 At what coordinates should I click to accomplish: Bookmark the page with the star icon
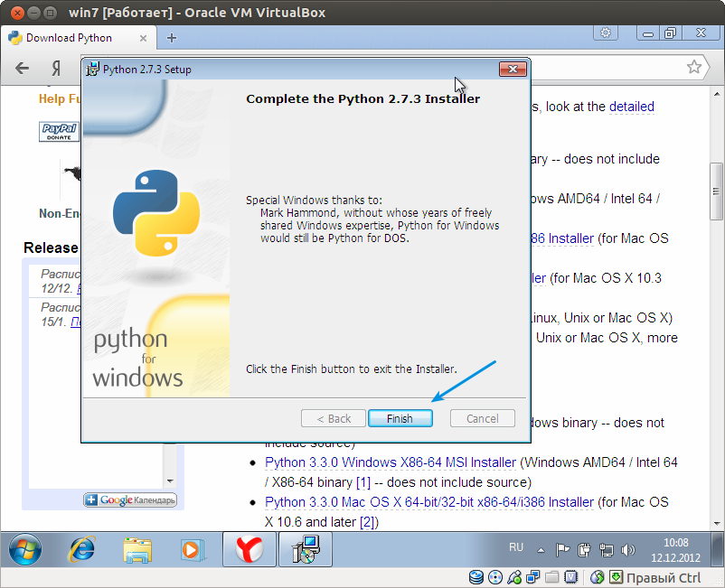(x=693, y=68)
